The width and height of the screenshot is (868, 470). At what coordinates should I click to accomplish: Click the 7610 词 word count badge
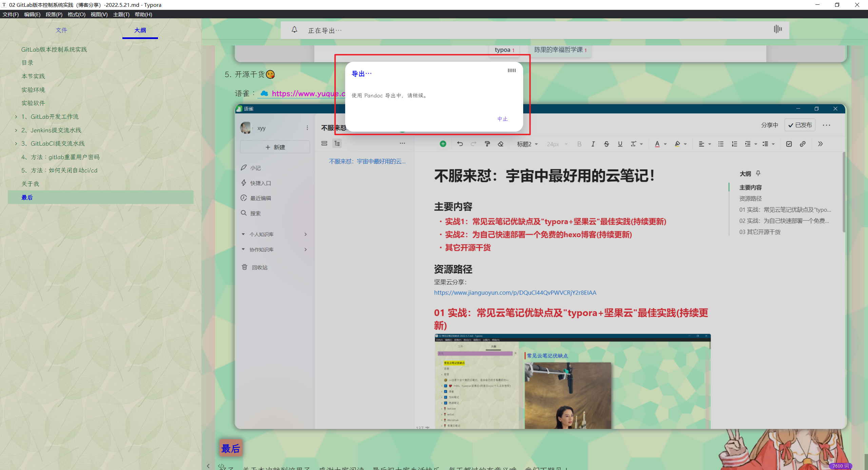(x=841, y=466)
